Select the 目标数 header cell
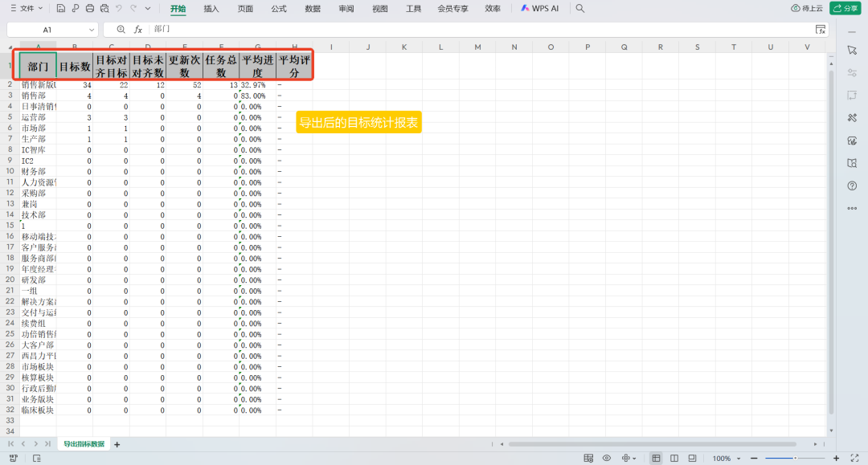This screenshot has height=465, width=868. (75, 67)
